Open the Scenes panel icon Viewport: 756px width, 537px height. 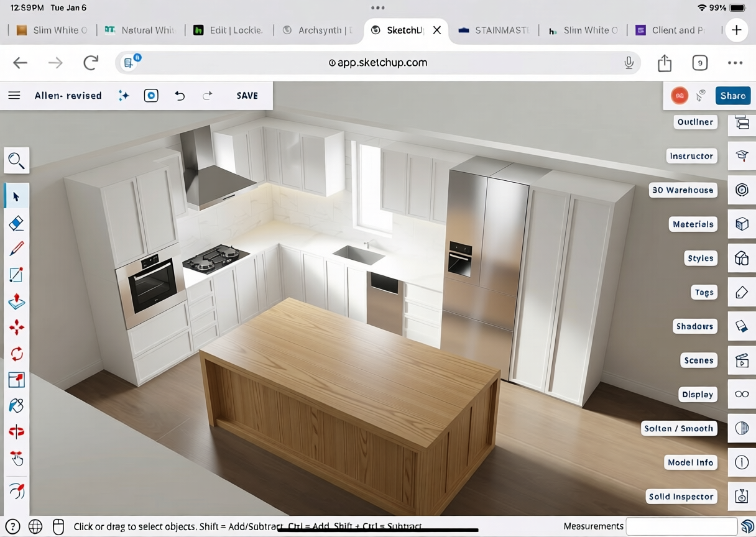[742, 361]
